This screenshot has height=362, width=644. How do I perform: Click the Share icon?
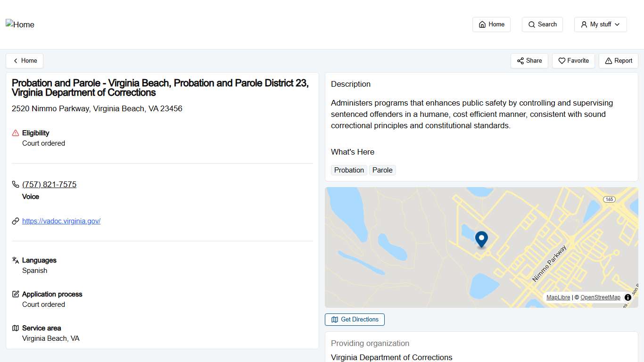click(520, 61)
